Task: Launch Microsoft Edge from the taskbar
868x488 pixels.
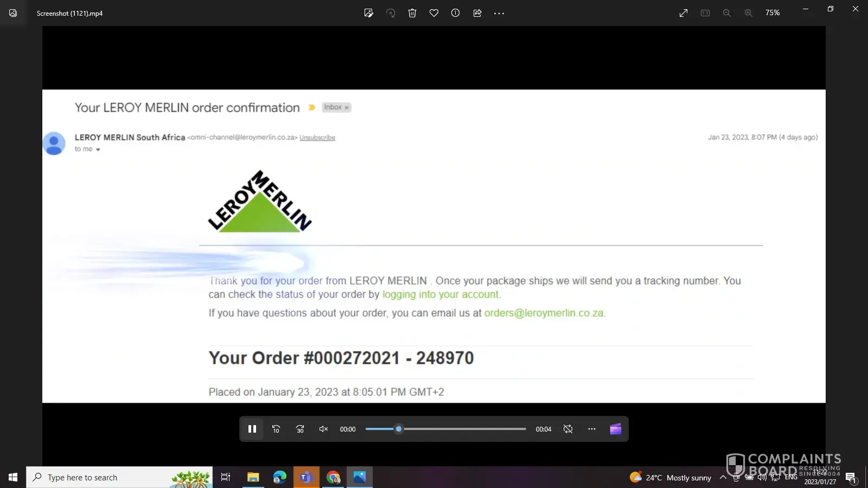Action: coord(279,477)
